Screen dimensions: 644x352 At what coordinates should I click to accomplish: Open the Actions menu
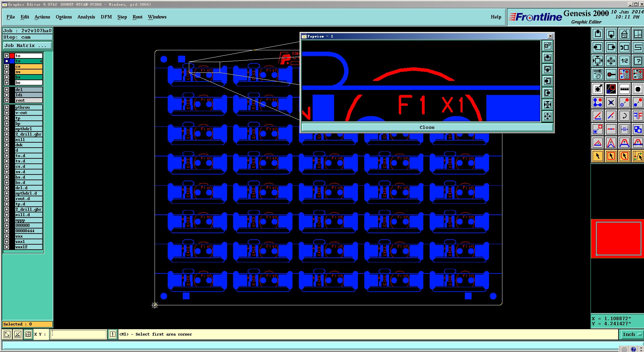42,17
